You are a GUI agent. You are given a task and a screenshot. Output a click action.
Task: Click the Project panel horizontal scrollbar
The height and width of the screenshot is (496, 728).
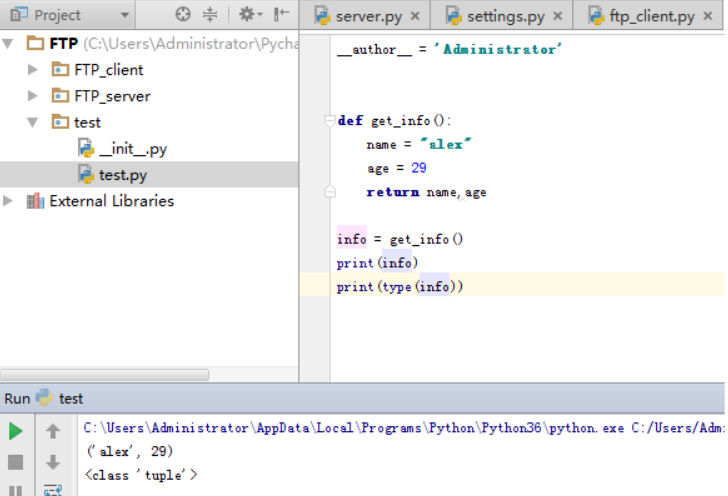104,374
